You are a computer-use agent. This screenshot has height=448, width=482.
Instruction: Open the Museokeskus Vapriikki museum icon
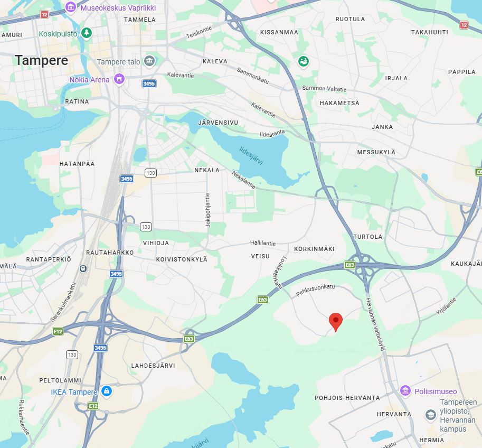click(x=70, y=7)
